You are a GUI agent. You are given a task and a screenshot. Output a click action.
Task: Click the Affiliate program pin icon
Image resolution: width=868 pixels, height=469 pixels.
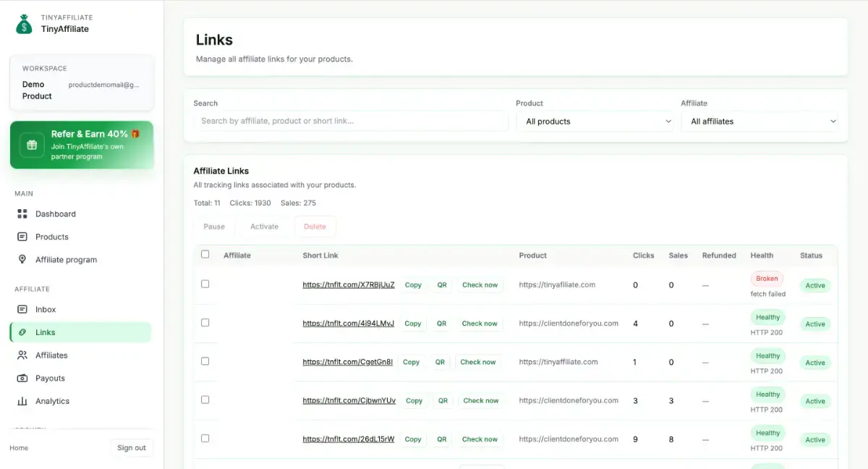[x=22, y=260]
